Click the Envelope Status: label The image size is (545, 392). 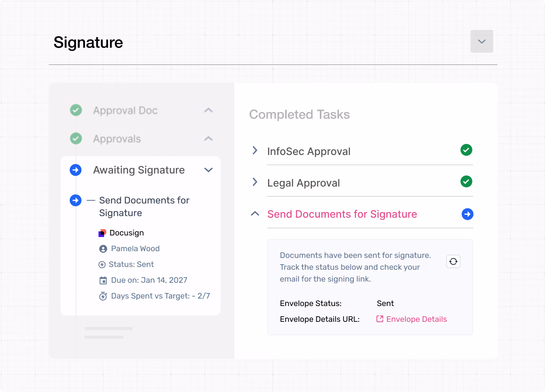click(311, 303)
